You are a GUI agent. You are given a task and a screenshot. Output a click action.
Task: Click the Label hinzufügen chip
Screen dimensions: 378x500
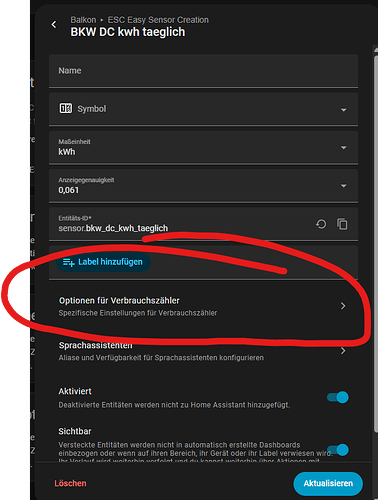point(103,262)
